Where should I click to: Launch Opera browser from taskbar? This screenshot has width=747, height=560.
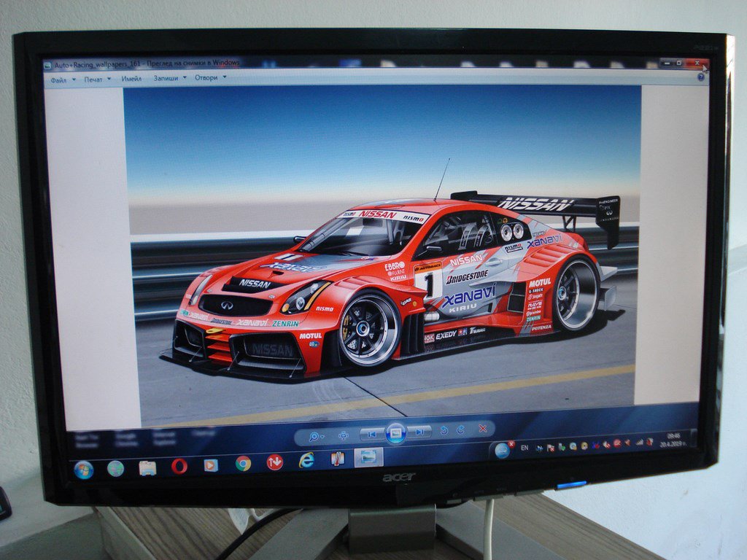click(179, 467)
